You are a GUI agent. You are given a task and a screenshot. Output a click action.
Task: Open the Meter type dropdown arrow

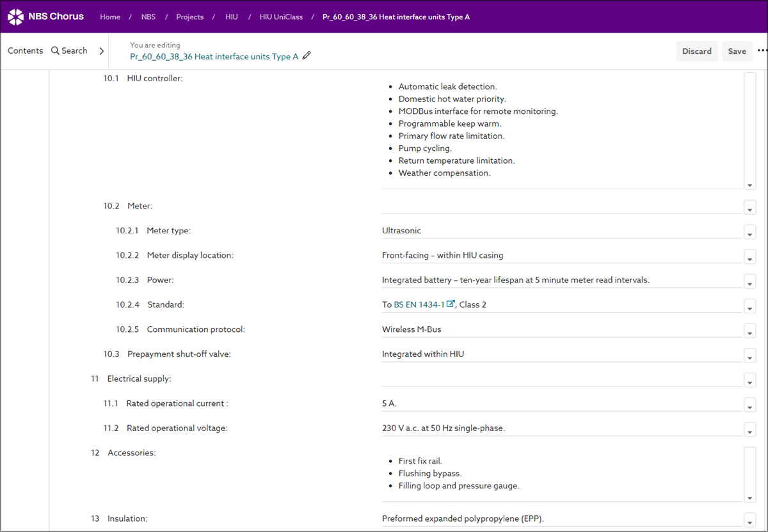point(750,232)
